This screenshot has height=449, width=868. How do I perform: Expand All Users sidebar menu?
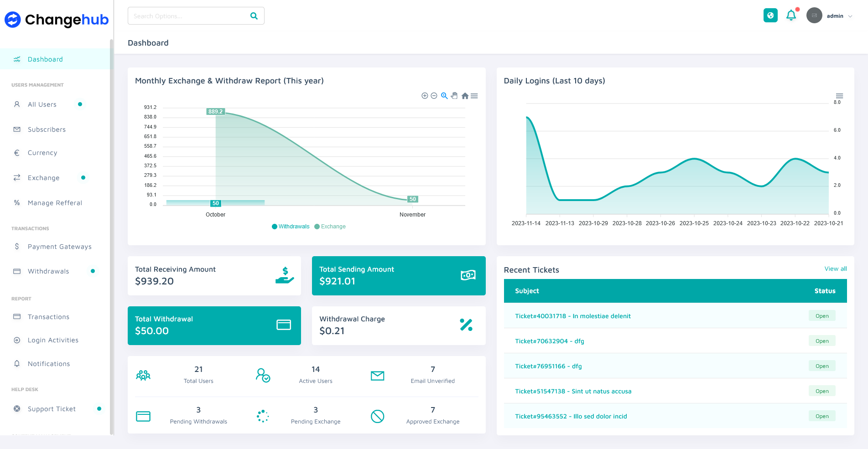[42, 104]
